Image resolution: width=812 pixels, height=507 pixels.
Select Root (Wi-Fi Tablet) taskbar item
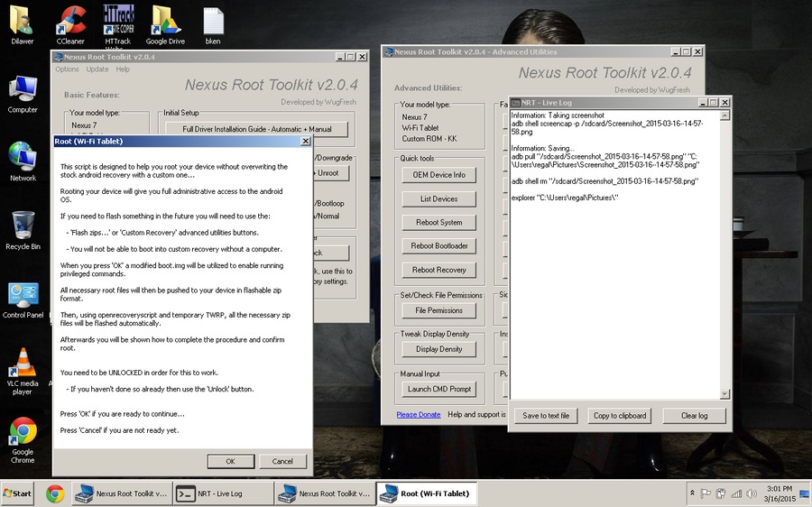coord(426,493)
